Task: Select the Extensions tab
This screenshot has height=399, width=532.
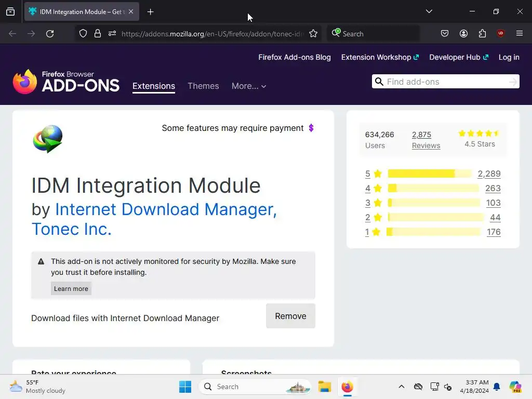Action: [154, 86]
